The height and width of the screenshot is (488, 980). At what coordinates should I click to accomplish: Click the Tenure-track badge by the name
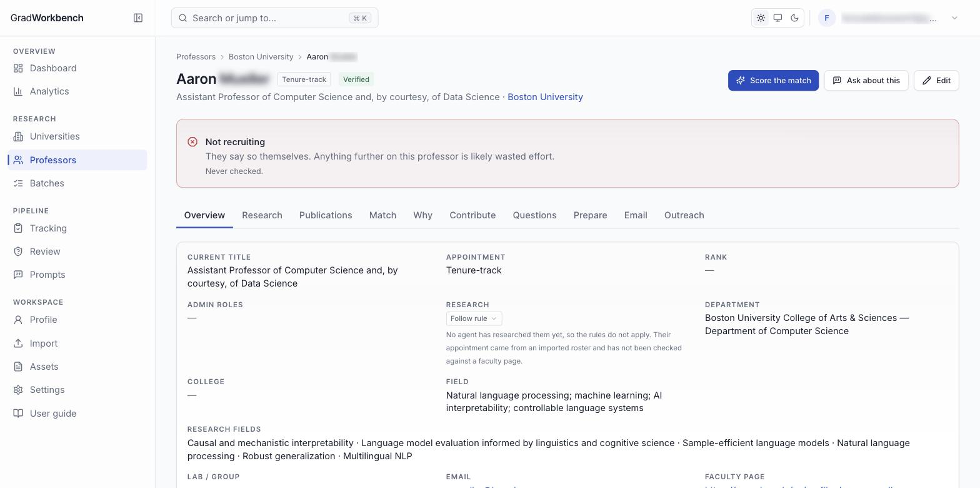[304, 79]
